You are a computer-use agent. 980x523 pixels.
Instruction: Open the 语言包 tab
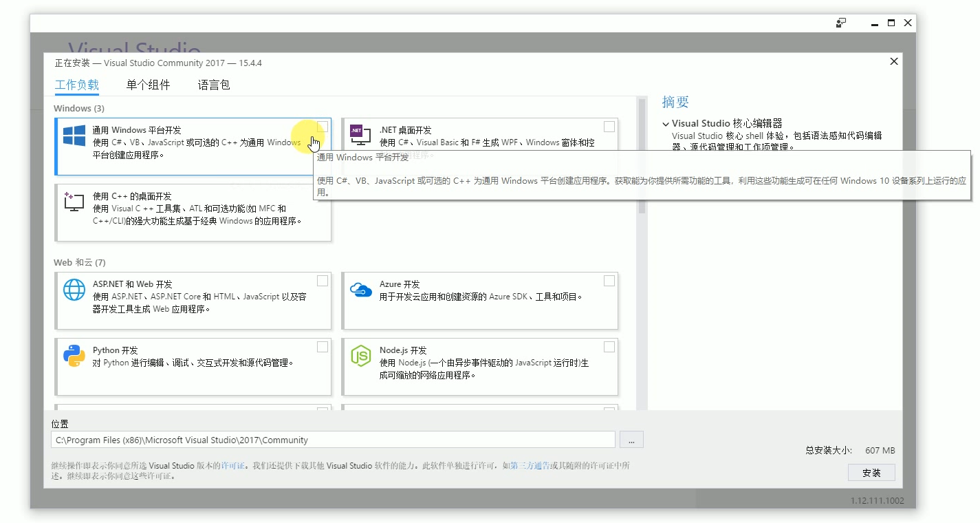click(x=214, y=85)
